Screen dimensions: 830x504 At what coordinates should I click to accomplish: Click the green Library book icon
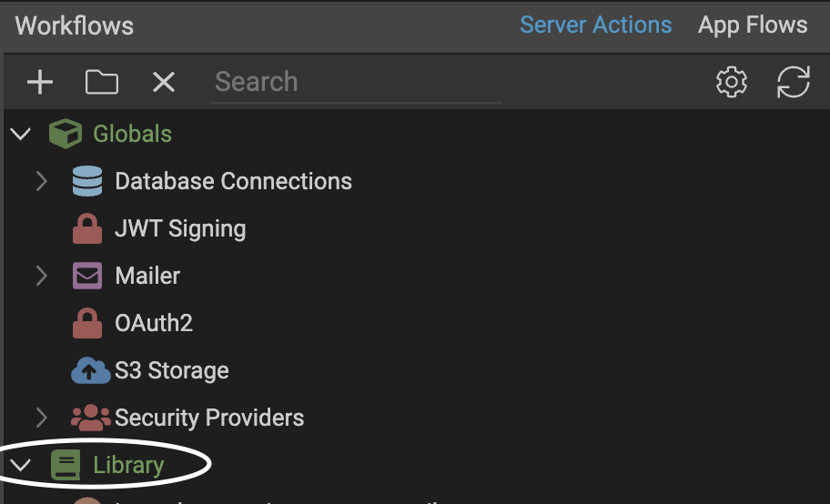pos(66,466)
